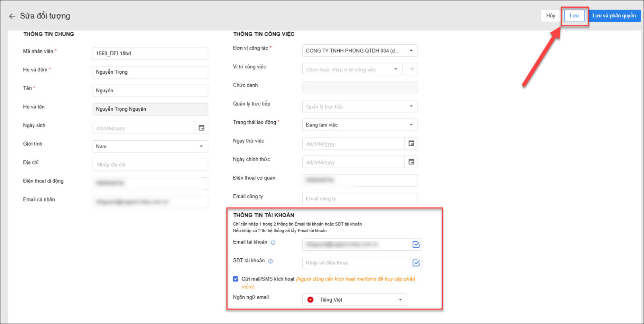This screenshot has width=644, height=324.
Task: Click the Địa chỉ input field
Action: click(x=150, y=165)
